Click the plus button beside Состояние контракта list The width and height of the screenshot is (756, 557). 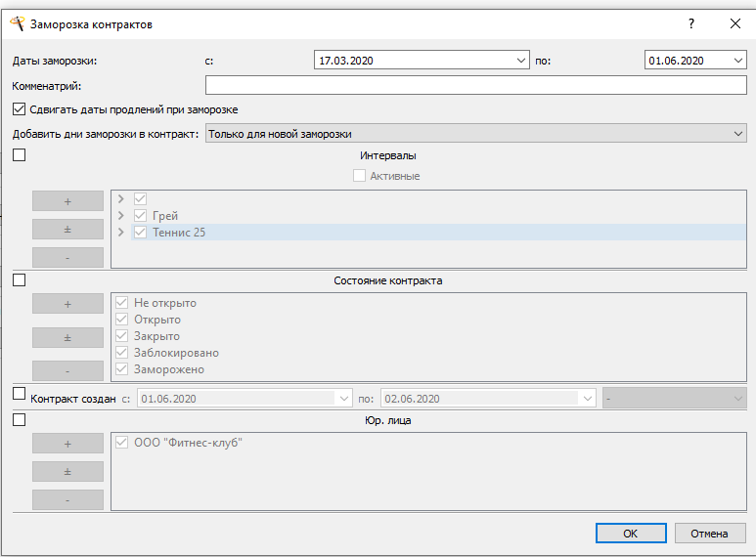pyautogui.click(x=67, y=304)
